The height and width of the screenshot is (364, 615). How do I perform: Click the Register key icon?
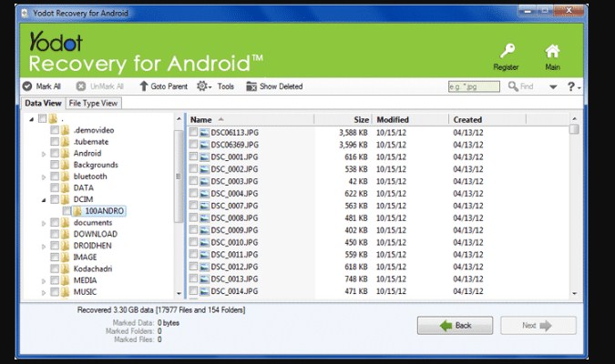(507, 51)
